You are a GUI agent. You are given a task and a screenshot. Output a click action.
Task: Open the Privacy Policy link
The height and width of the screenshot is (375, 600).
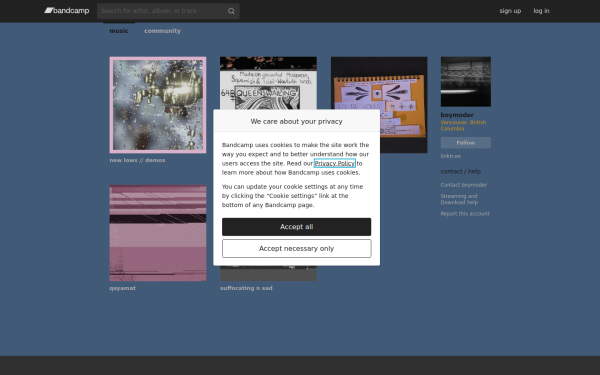(335, 163)
